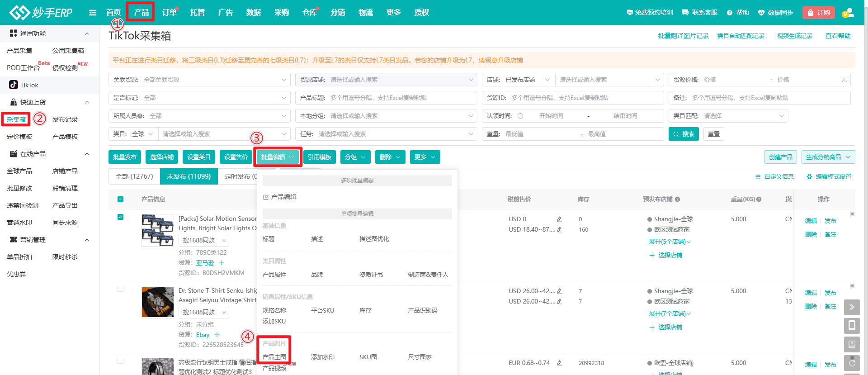868x375 pixels.
Task: Click plus icon next to 亚马逊 source
Action: coord(222,263)
